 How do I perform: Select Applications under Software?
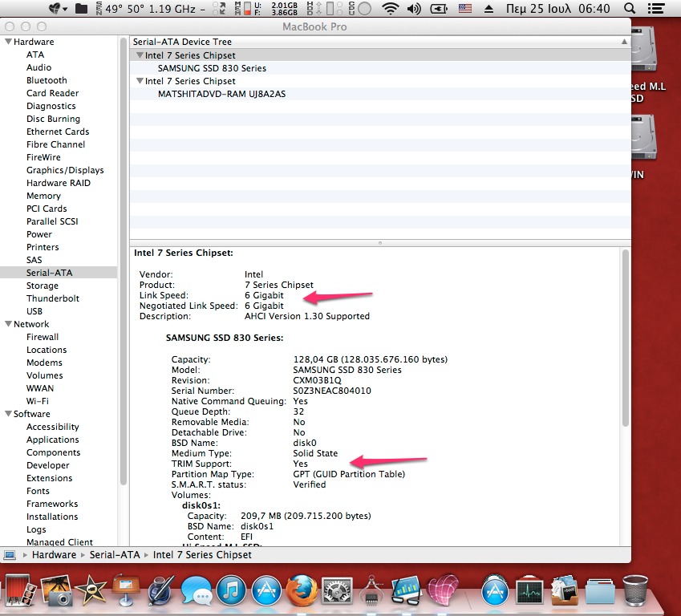click(53, 440)
